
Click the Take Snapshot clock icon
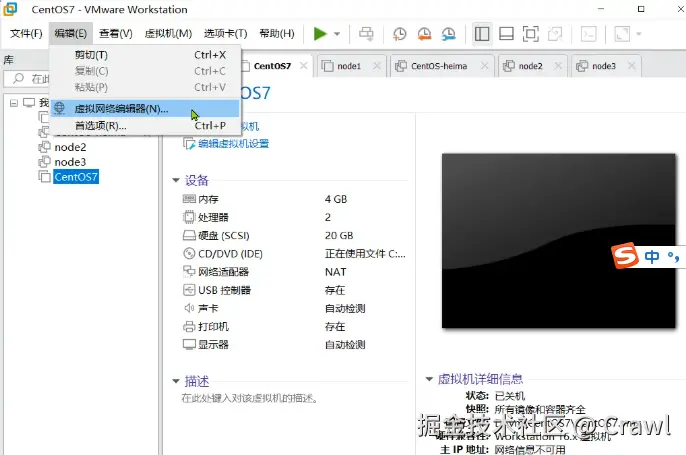coord(399,34)
